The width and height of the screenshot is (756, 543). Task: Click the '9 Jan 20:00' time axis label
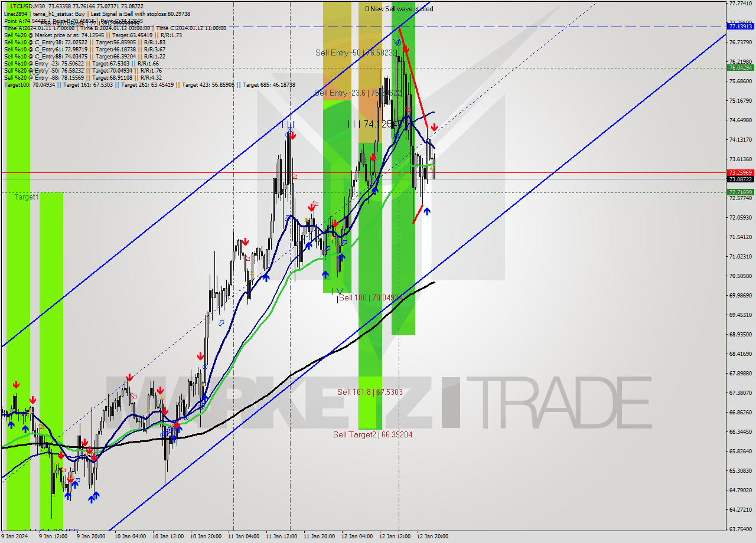[91, 537]
